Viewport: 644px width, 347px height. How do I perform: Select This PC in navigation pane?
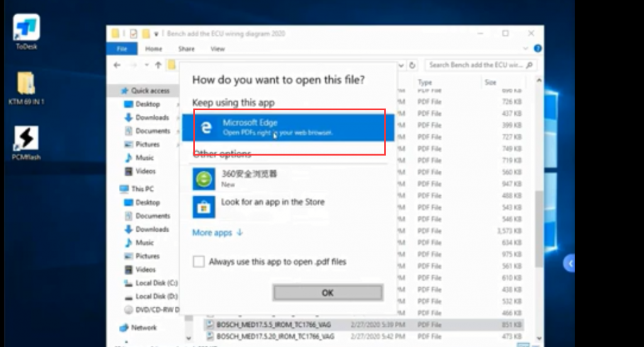[x=142, y=189]
